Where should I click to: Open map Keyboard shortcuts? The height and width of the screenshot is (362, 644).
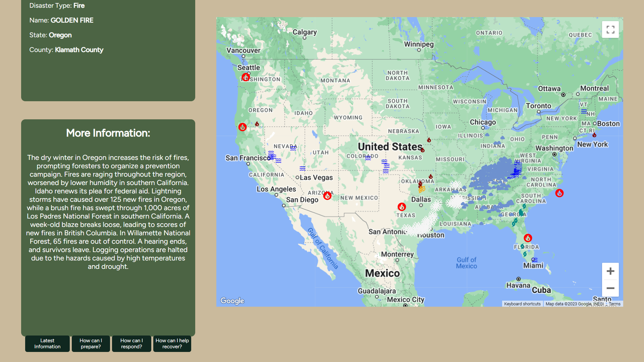click(x=522, y=304)
